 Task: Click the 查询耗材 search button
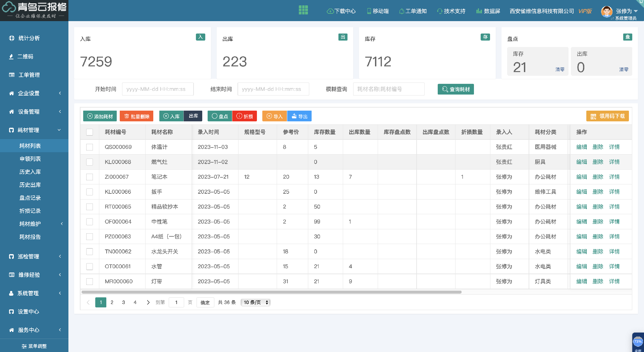pyautogui.click(x=455, y=89)
